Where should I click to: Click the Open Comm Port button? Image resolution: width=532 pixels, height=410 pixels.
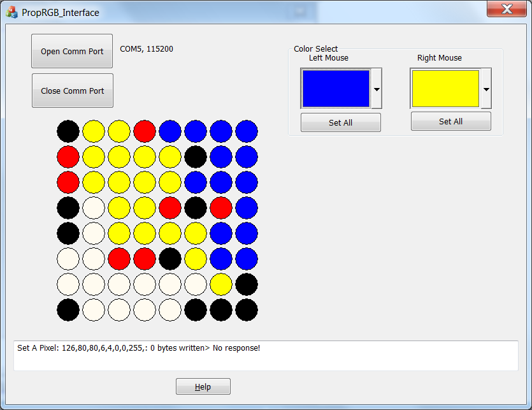pyautogui.click(x=72, y=51)
